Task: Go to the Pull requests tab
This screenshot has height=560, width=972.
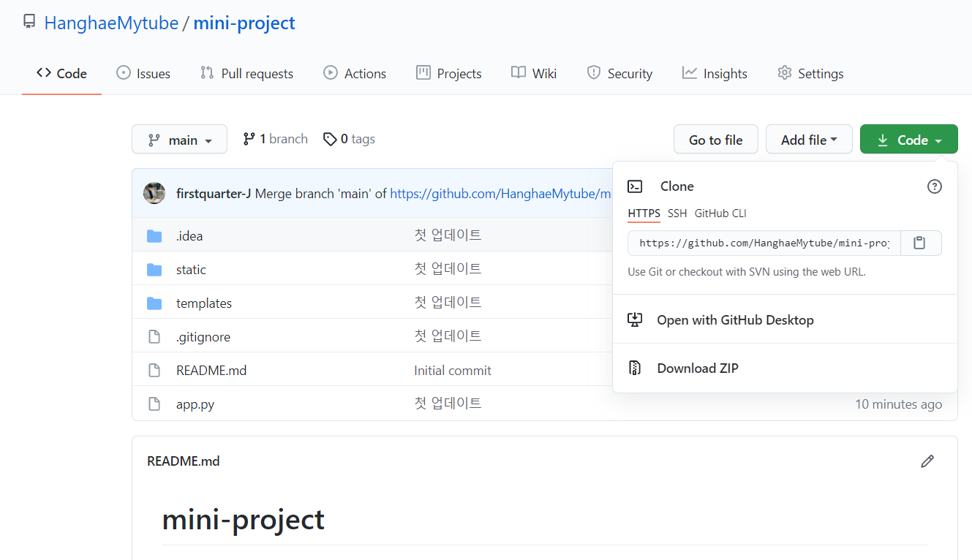Action: pos(246,73)
